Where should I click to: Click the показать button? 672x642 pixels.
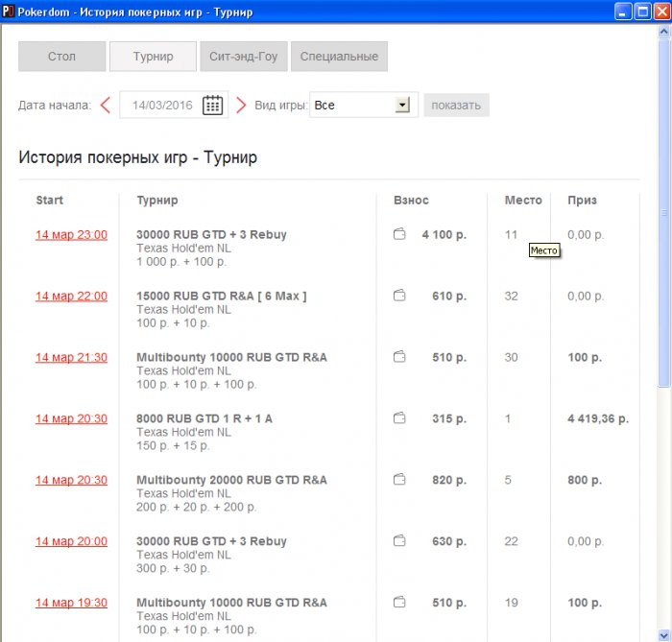coord(456,105)
